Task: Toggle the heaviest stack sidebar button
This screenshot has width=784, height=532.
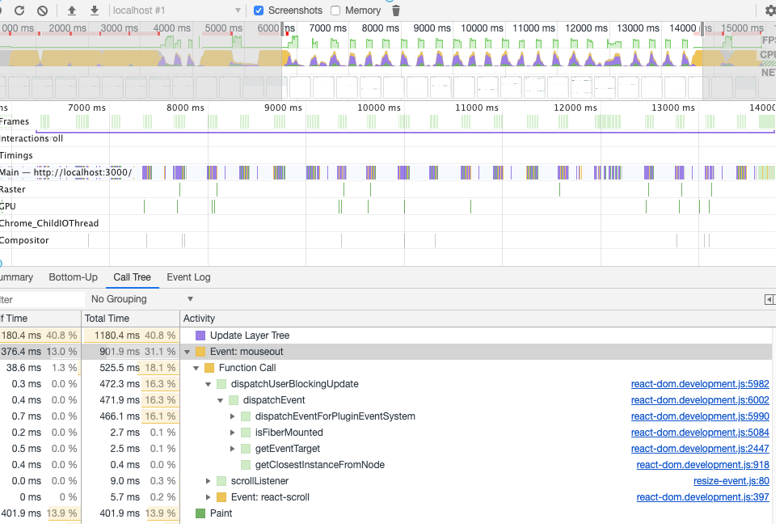Action: (769, 299)
